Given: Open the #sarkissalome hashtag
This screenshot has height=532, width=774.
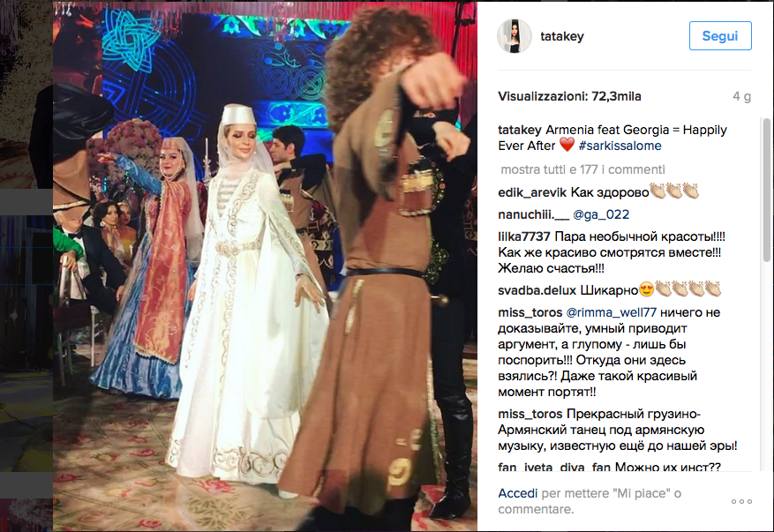Looking at the screenshot, I should point(620,146).
